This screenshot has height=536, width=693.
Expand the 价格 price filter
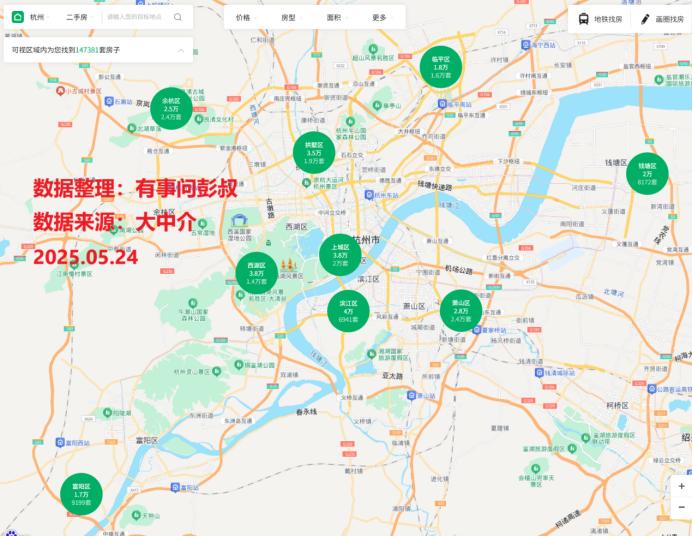244,17
